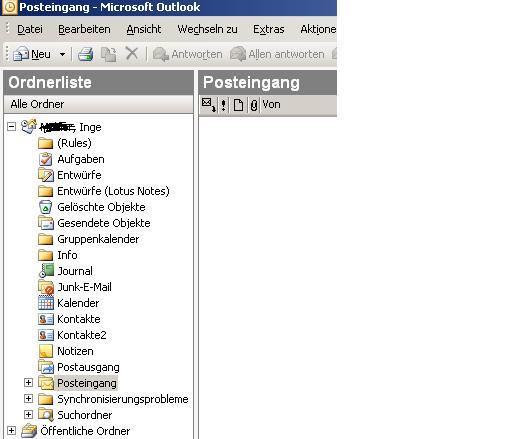Select the Kontakte2 folder
Viewport: 512px width, 439px height.
(82, 335)
